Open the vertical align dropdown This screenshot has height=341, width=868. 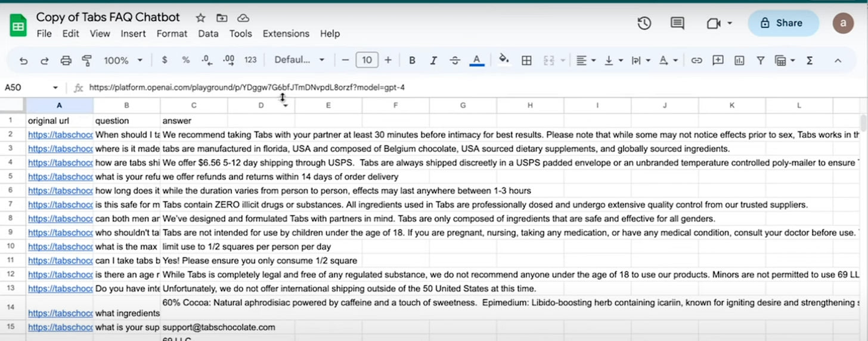(614, 60)
